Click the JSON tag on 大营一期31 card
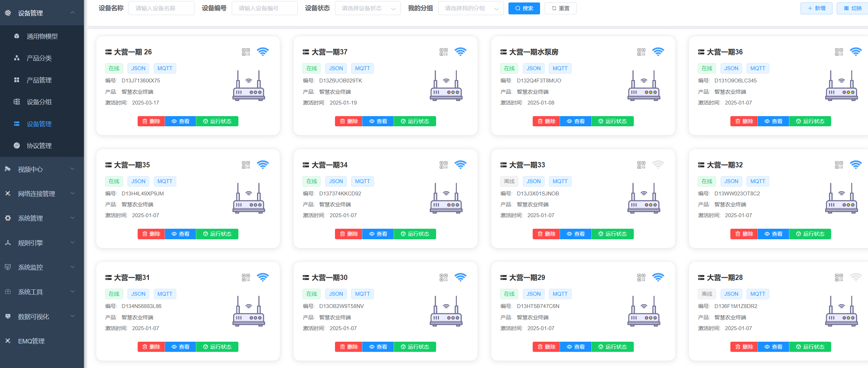Viewport: 868px width, 368px height. (x=138, y=294)
